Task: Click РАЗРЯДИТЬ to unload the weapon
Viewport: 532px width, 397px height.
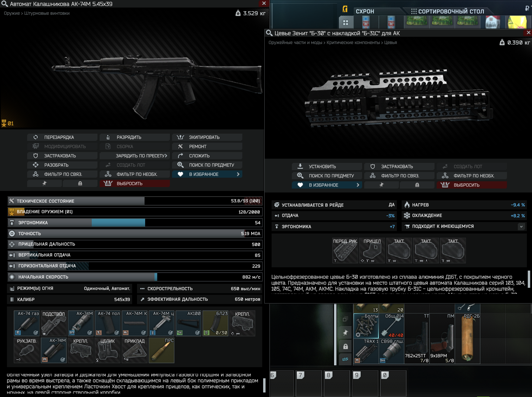Action: 135,137
